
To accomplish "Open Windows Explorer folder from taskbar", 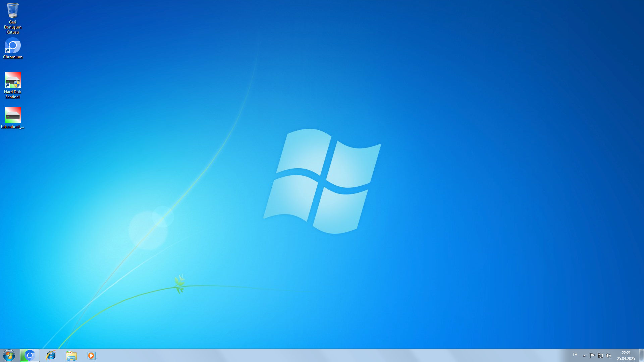I will click(71, 355).
